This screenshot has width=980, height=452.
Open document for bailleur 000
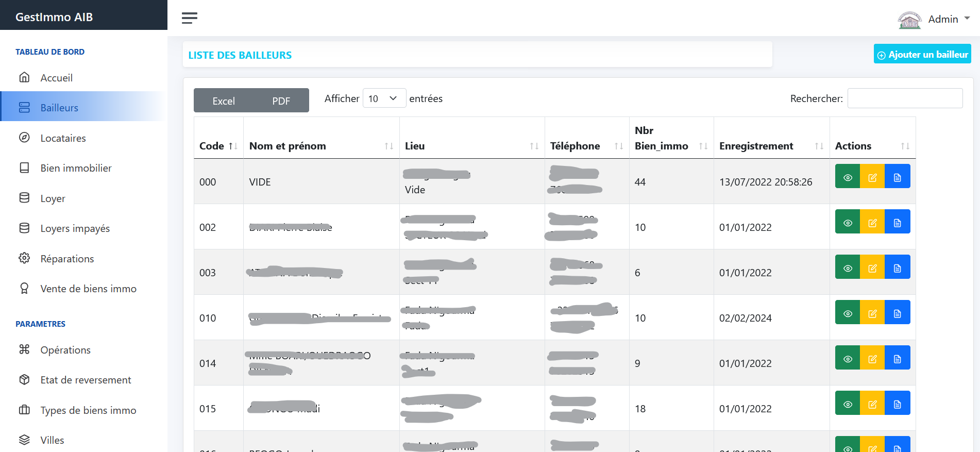click(898, 176)
